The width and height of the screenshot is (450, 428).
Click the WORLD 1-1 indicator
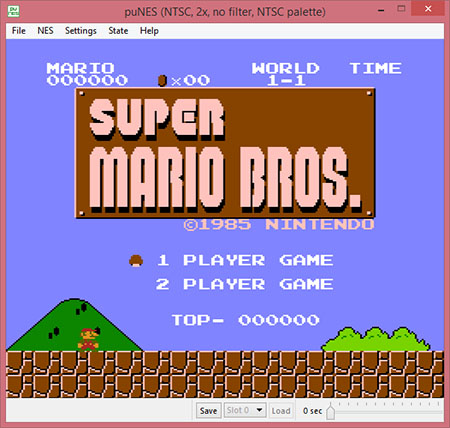coord(286,74)
